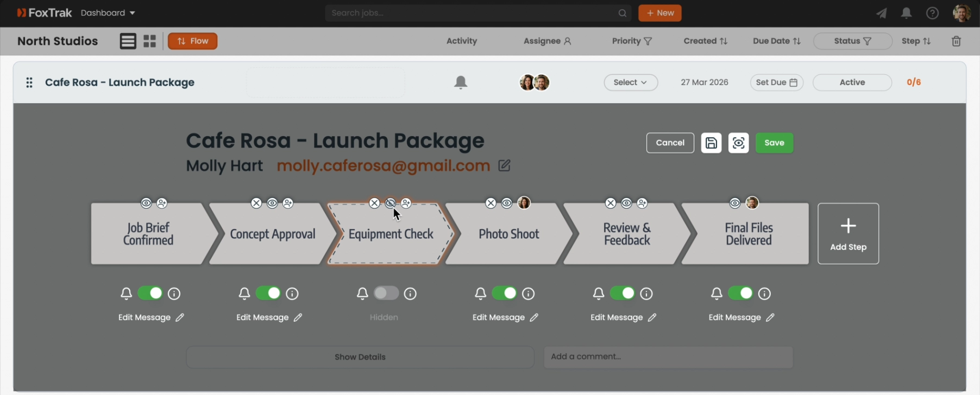Click the Activity column header
This screenshot has width=980, height=395.
pyautogui.click(x=462, y=41)
